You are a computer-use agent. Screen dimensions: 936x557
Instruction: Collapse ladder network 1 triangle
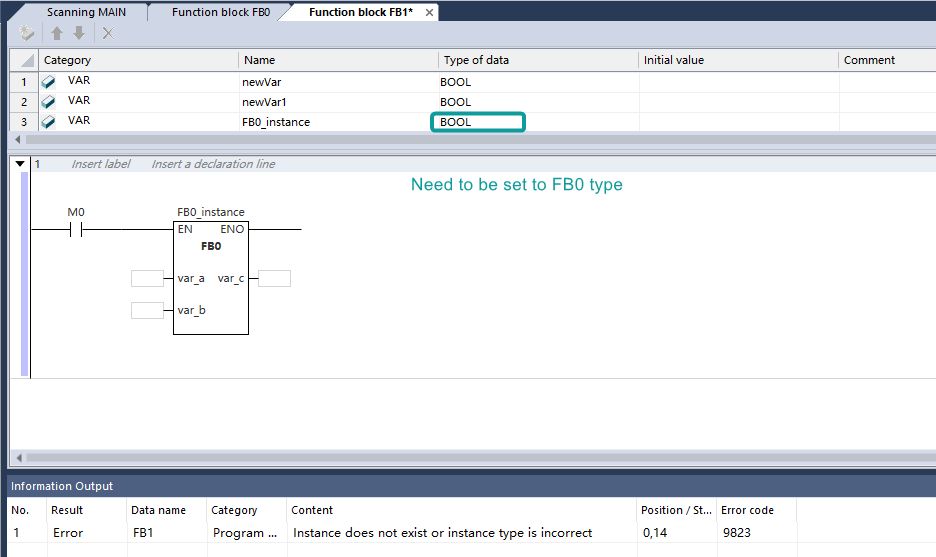[x=20, y=164]
